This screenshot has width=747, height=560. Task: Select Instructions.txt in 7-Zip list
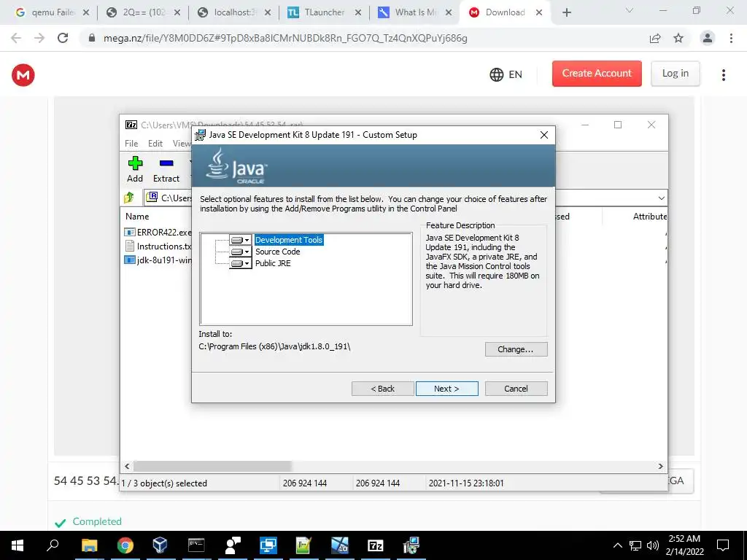pyautogui.click(x=158, y=246)
